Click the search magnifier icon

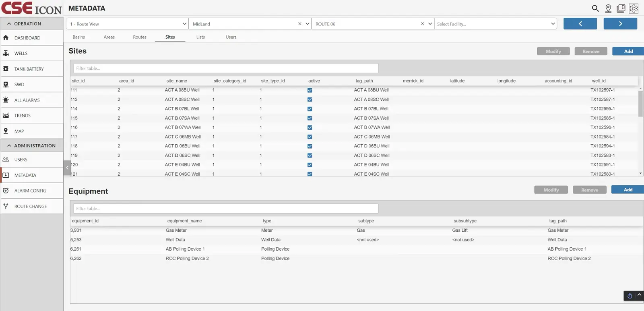[595, 8]
